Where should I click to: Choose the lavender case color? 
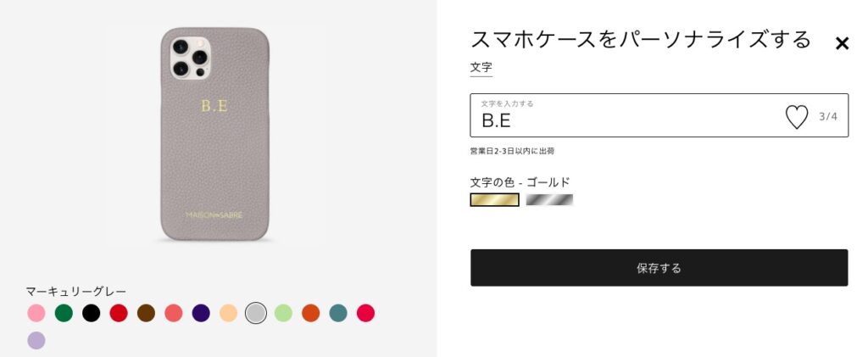(x=36, y=340)
